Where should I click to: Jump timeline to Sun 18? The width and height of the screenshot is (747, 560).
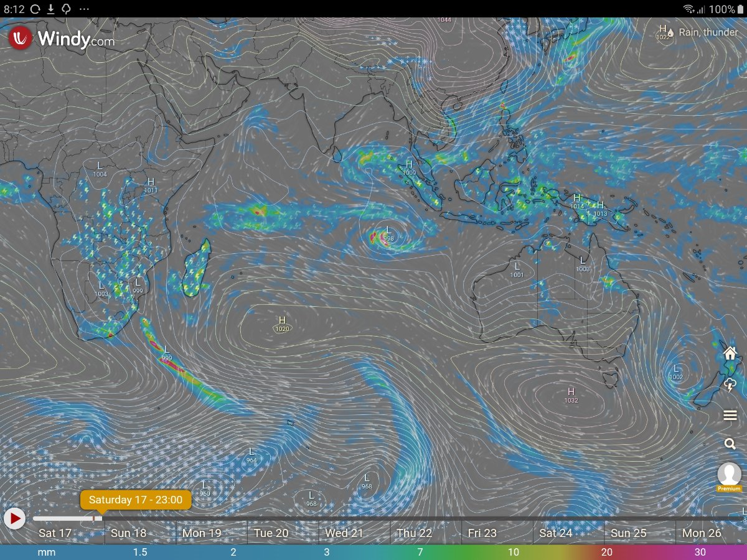pyautogui.click(x=128, y=533)
